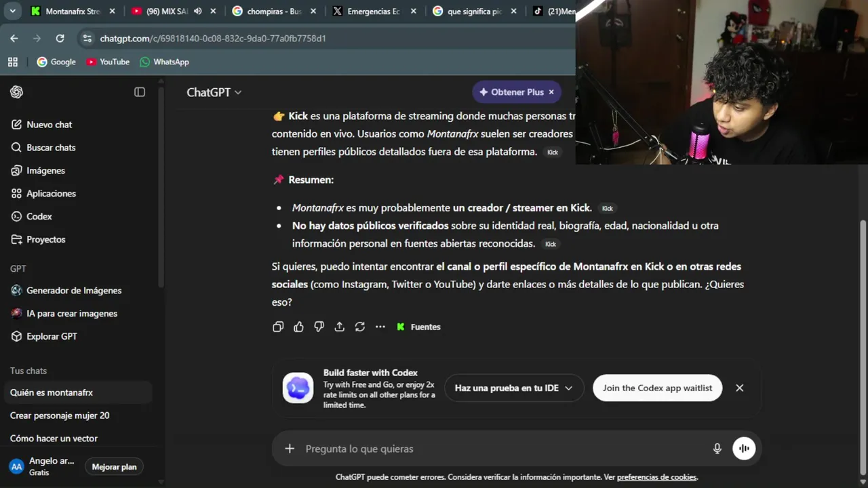Focus the Pregunta lo que quieras input
868x488 pixels.
[x=502, y=449]
